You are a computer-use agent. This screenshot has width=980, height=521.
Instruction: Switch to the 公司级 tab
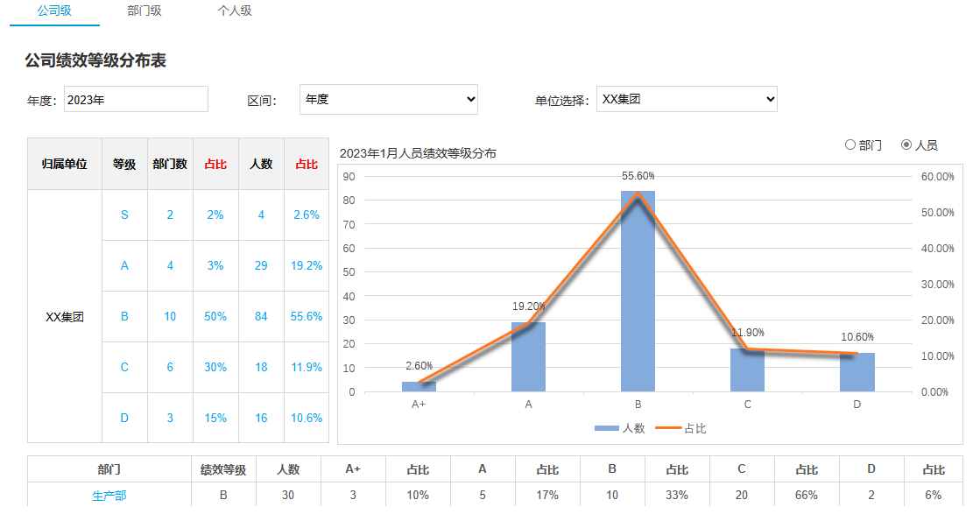click(54, 11)
